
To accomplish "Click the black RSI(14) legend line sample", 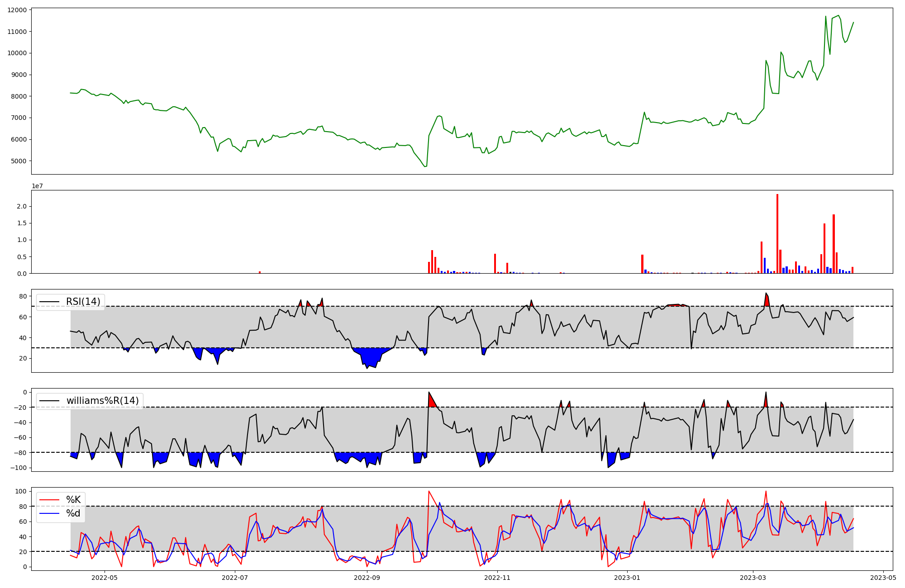I will pos(50,302).
